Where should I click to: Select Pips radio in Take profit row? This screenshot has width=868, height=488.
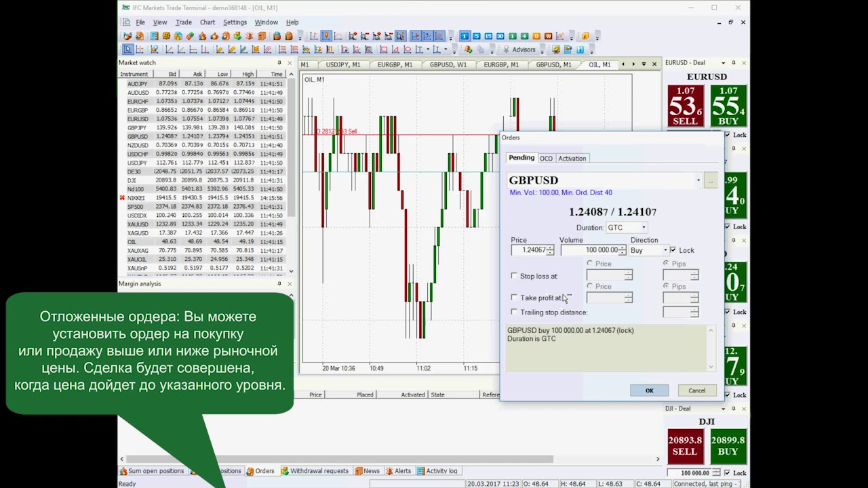tap(665, 286)
